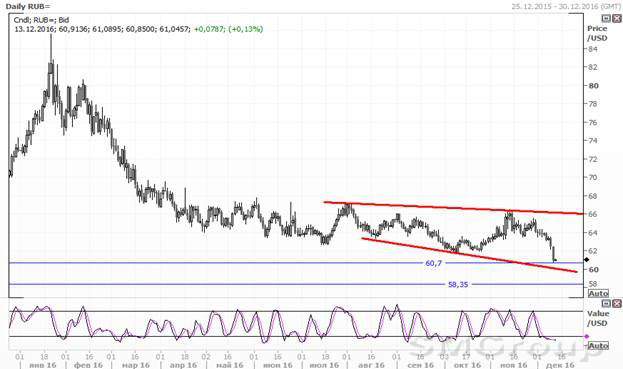
Task: Select the 60,7 horizontal level label
Action: 433,263
